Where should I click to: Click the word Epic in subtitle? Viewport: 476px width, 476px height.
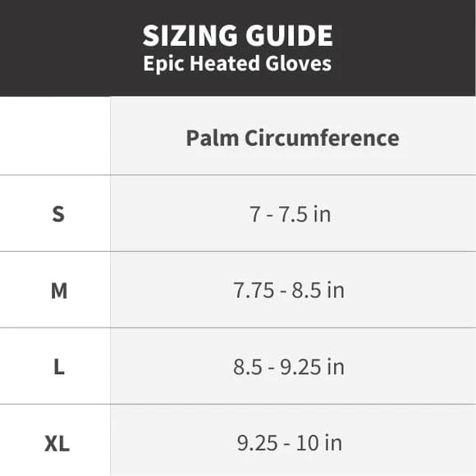tap(163, 64)
